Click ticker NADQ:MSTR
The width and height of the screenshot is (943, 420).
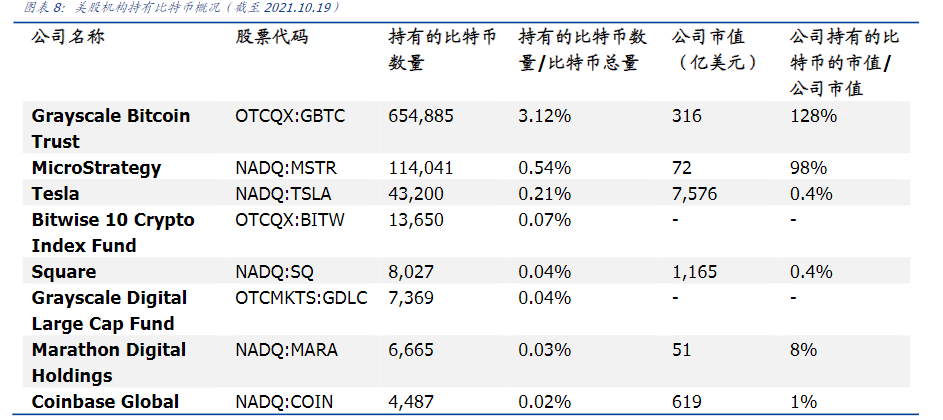(x=286, y=168)
